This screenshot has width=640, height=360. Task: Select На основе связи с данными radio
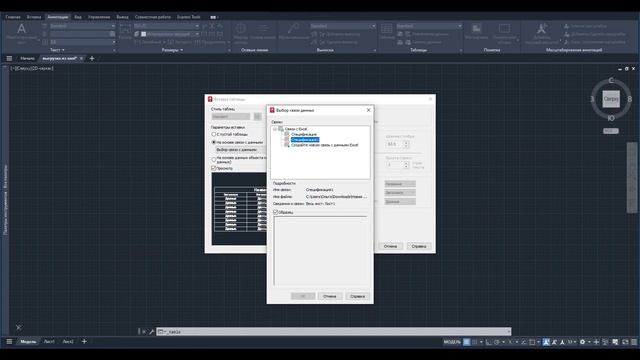[x=213, y=142]
